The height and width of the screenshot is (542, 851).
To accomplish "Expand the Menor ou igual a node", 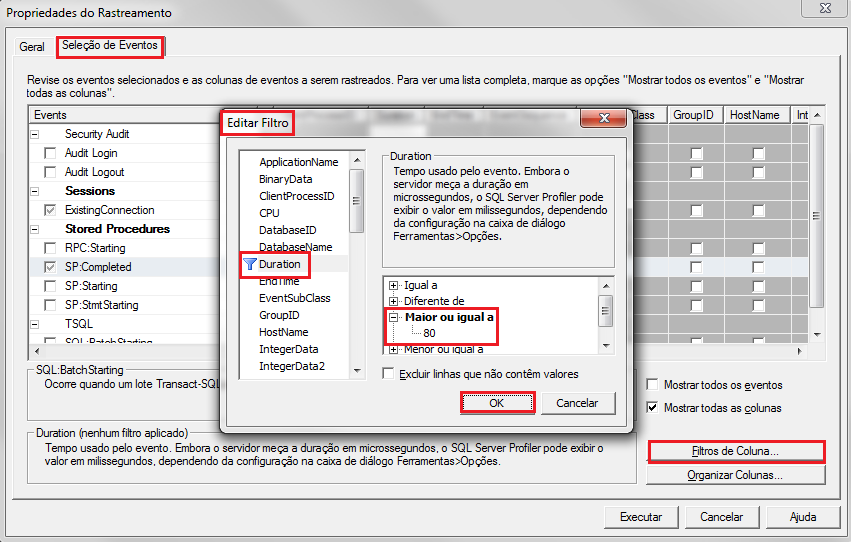I will 393,349.
